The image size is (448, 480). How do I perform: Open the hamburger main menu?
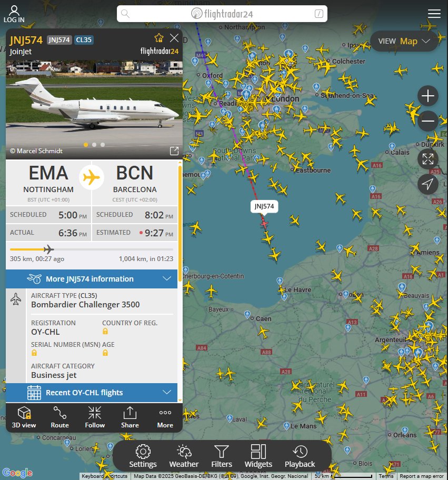[x=434, y=14]
